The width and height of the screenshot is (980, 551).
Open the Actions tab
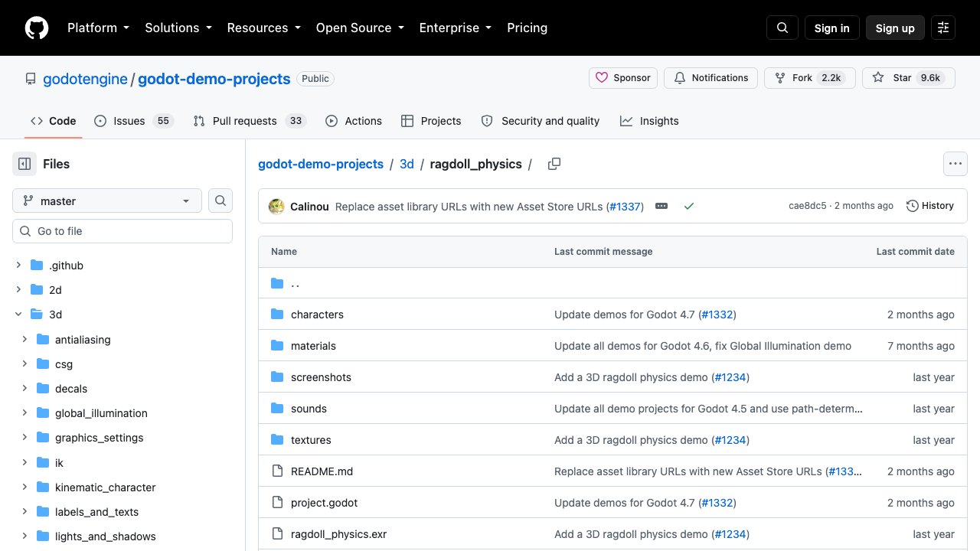point(354,121)
